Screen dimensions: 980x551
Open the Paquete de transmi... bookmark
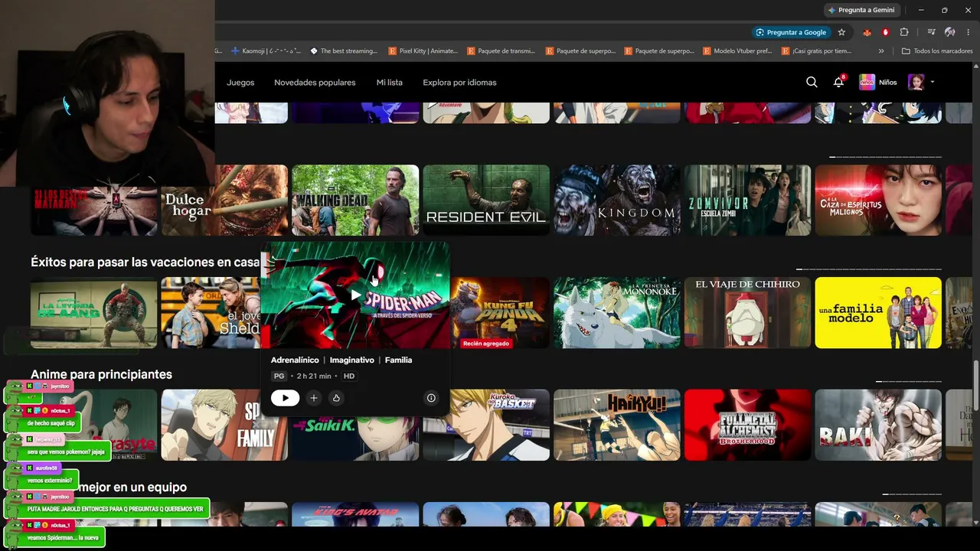point(501,51)
